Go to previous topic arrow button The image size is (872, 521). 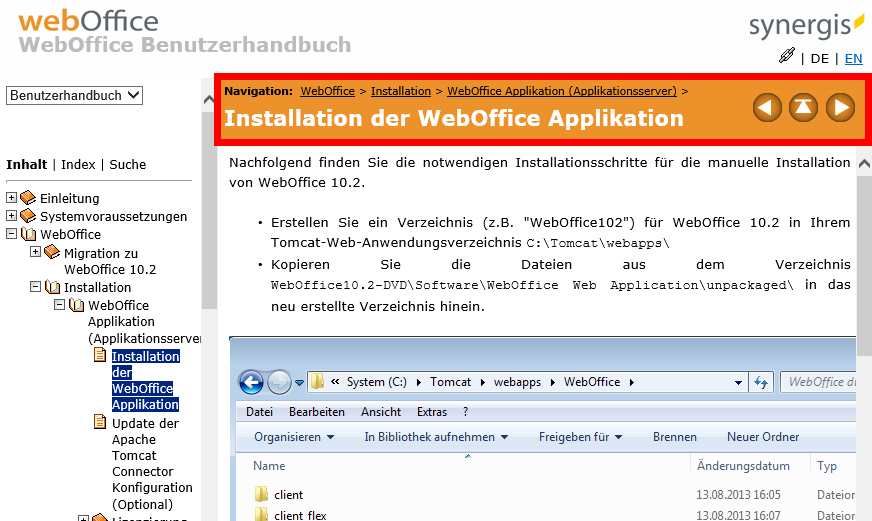pyautogui.click(x=767, y=107)
